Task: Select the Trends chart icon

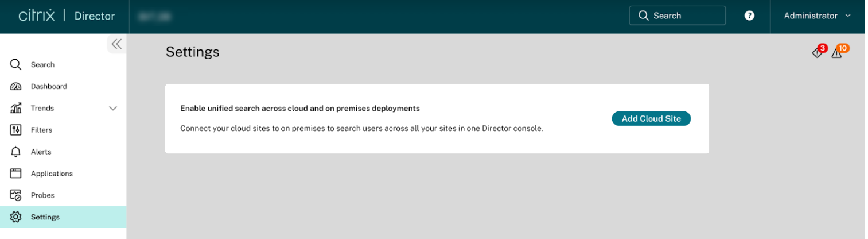Action: point(15,108)
